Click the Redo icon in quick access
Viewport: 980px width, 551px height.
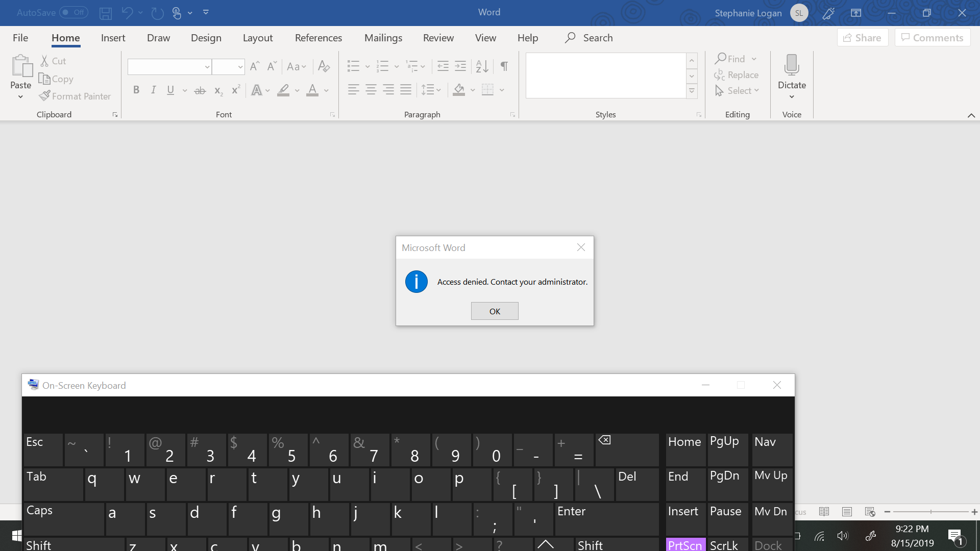pyautogui.click(x=157, y=13)
